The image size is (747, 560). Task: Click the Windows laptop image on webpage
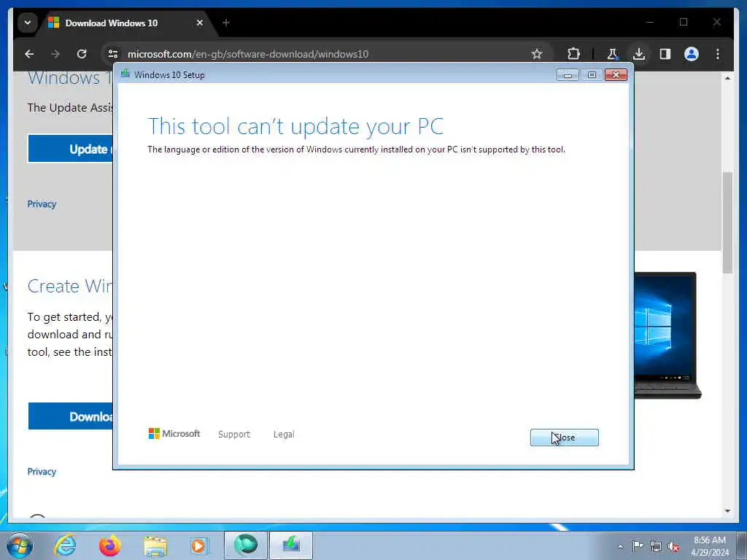[667, 335]
